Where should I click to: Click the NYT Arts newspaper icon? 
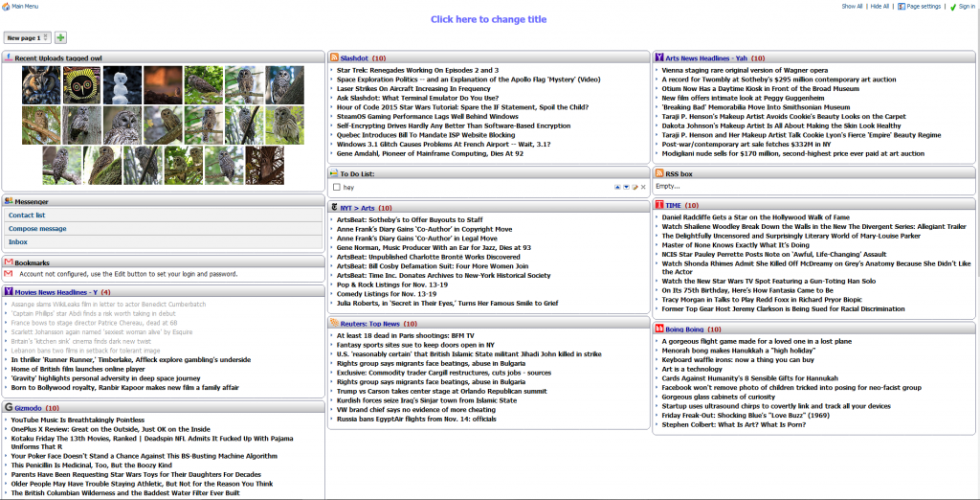(x=334, y=207)
